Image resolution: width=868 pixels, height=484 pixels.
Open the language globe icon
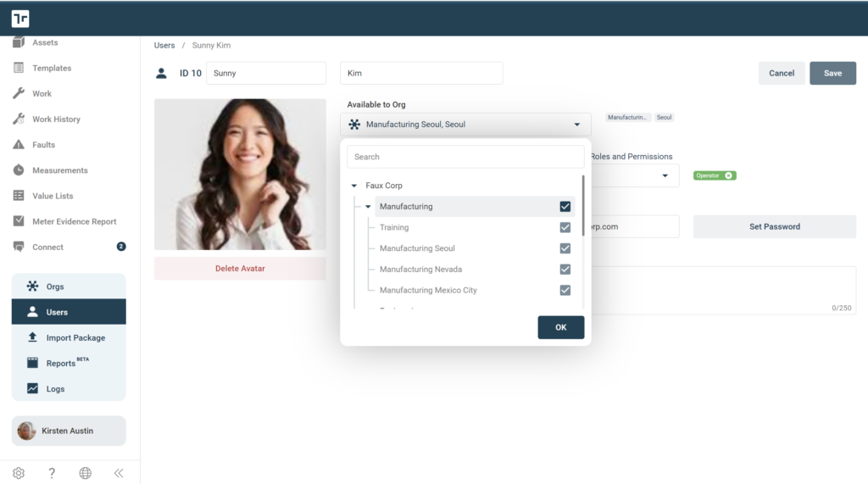pos(86,473)
